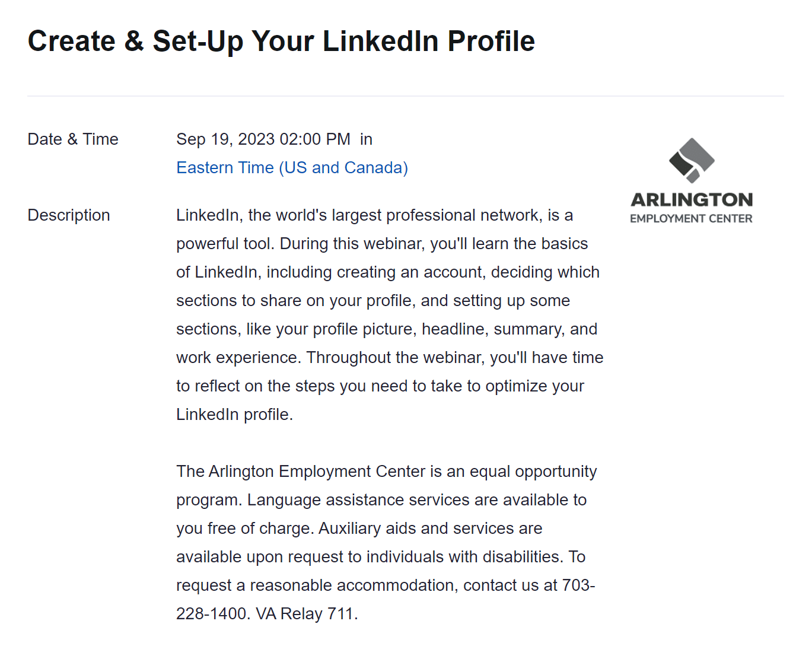Select the Description label
Screen dimensions: 812x659
click(x=69, y=215)
